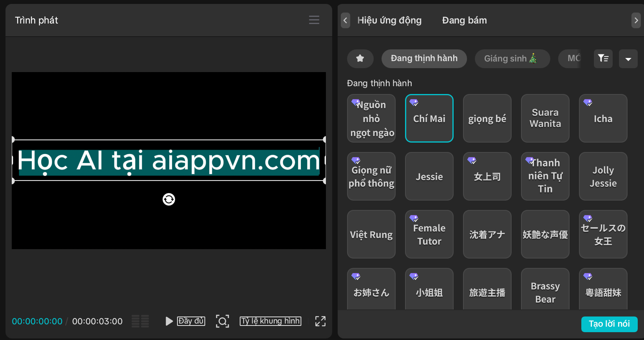The image size is (644, 340).
Task: Choose the Chí Mai voice
Action: 429,118
